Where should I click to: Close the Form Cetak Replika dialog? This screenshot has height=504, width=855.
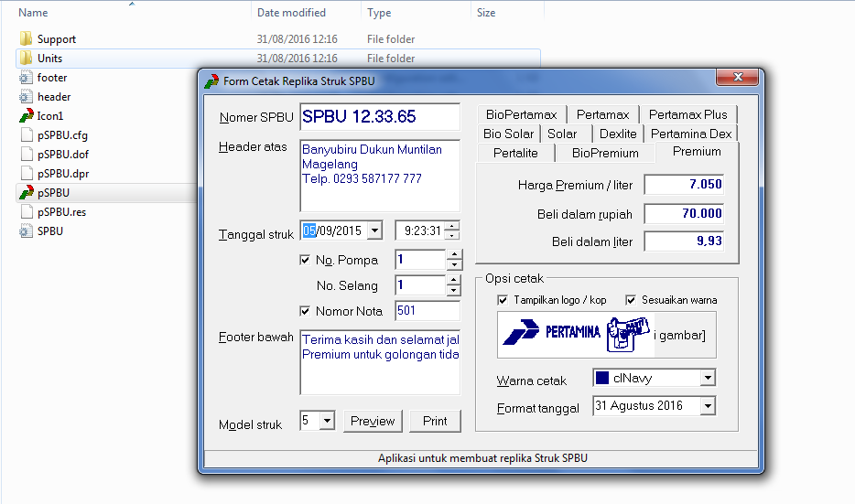click(737, 78)
